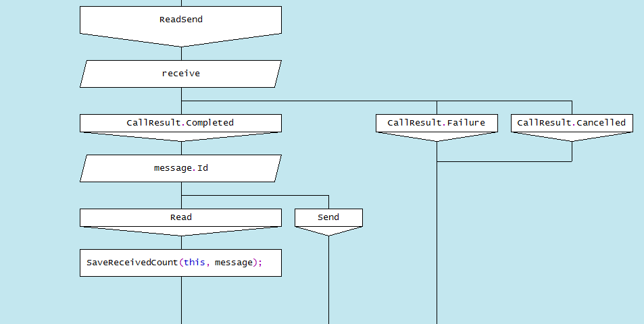Click the receive input parallelogram
Image resolution: width=644 pixels, height=324 pixels.
click(180, 74)
